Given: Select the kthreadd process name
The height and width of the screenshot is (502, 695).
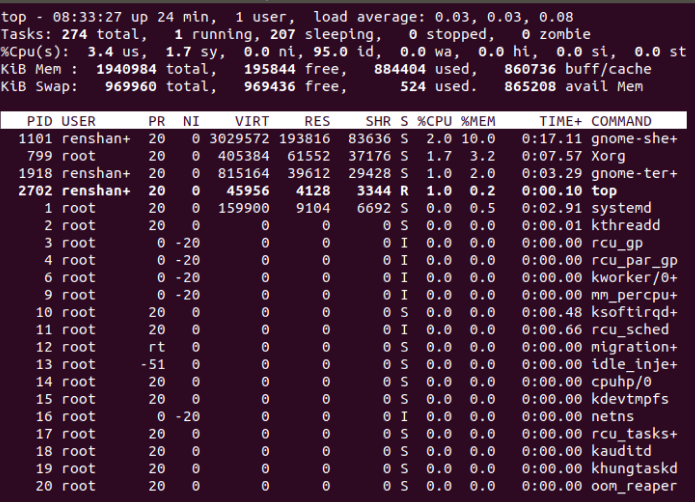Looking at the screenshot, I should pyautogui.click(x=625, y=225).
